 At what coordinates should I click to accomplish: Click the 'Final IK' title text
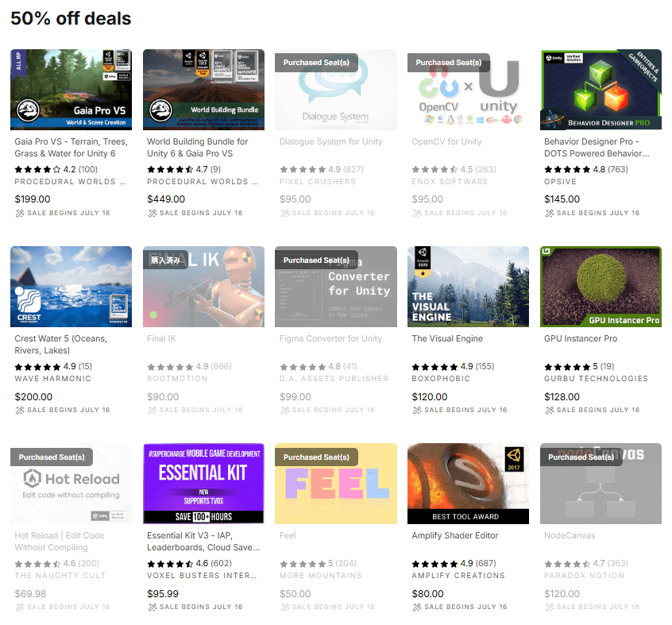[161, 339]
